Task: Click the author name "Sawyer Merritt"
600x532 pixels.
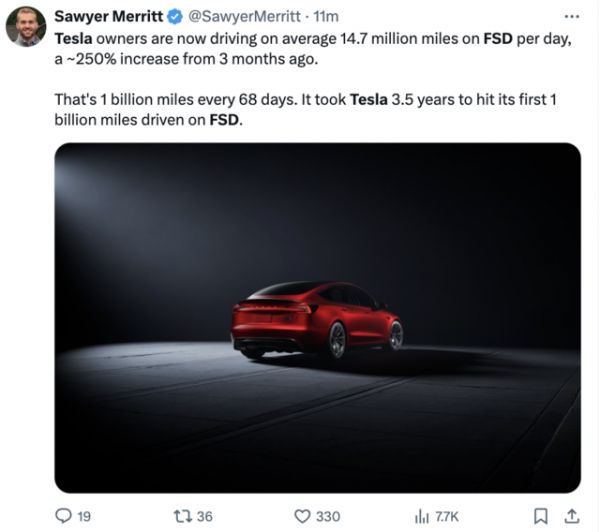Action: click(x=108, y=17)
